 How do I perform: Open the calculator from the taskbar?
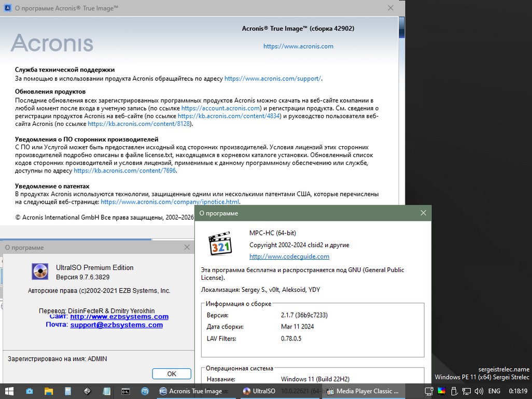pyautogui.click(x=68, y=391)
